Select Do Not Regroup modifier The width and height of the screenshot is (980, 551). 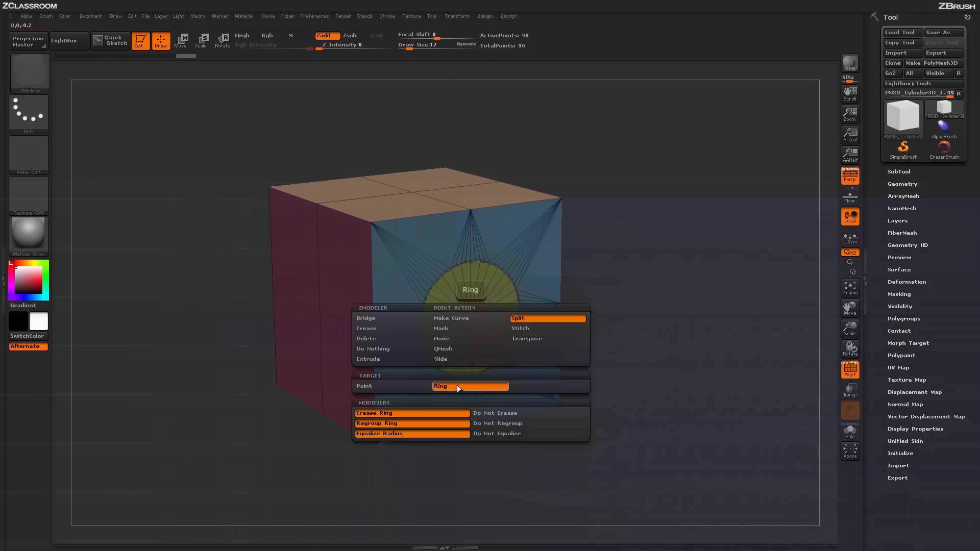530,423
